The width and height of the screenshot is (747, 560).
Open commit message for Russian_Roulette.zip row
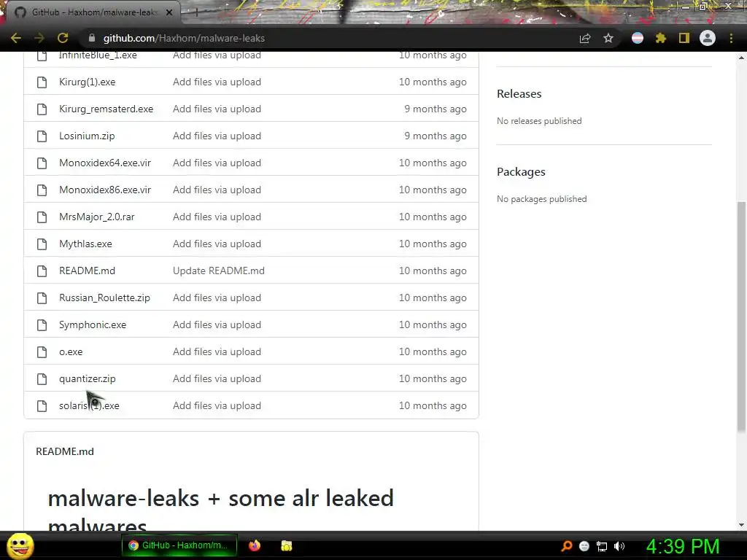(217, 298)
